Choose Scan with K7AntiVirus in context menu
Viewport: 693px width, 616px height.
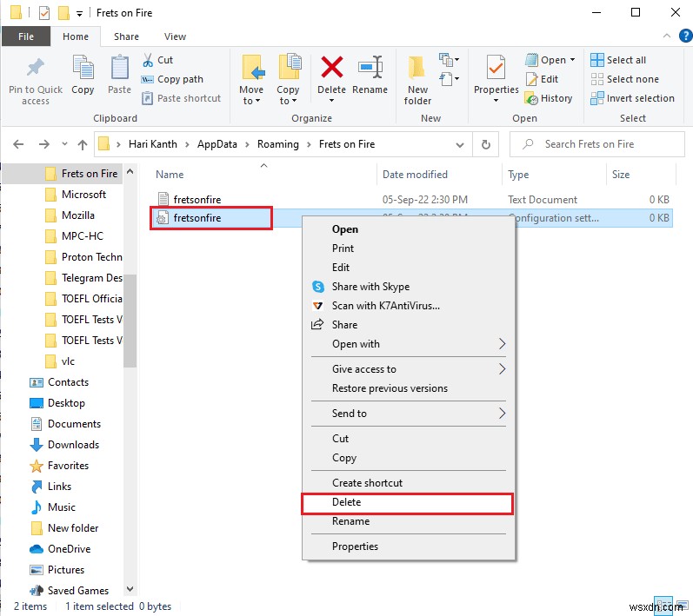click(x=385, y=306)
